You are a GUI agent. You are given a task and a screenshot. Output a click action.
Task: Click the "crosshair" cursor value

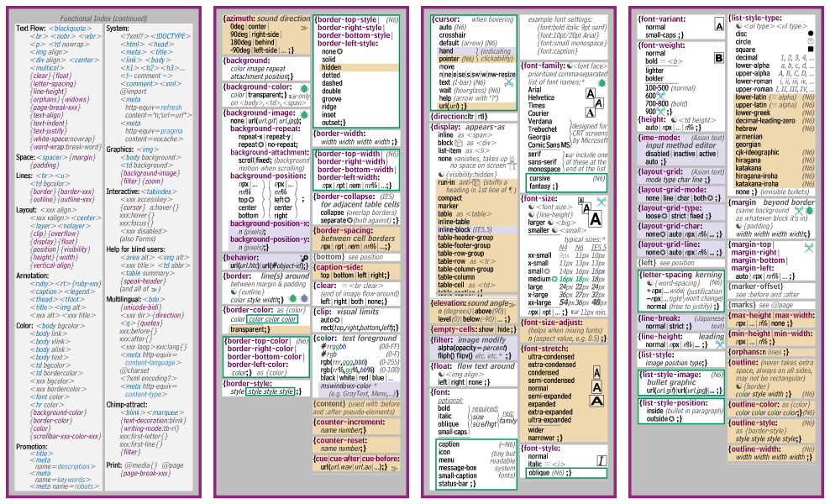pos(453,35)
